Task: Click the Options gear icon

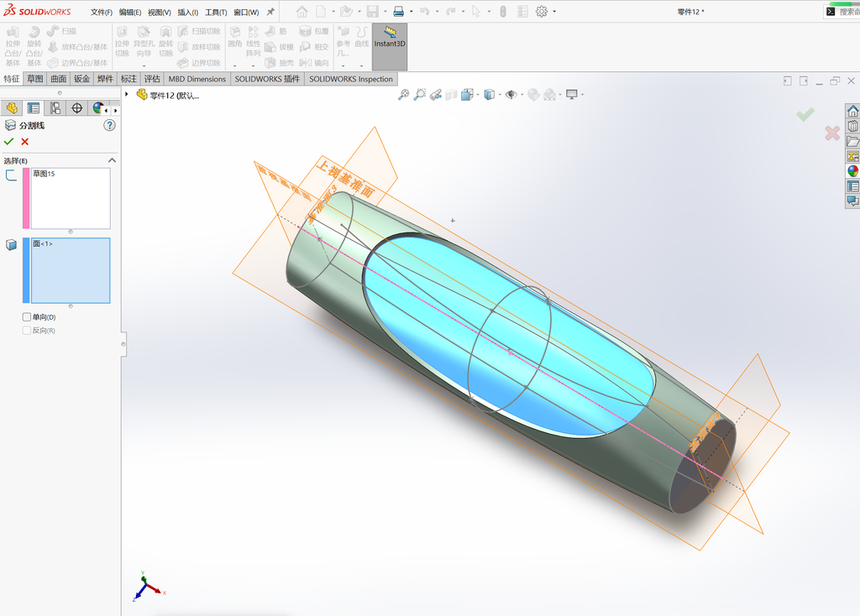Action: pyautogui.click(x=542, y=12)
